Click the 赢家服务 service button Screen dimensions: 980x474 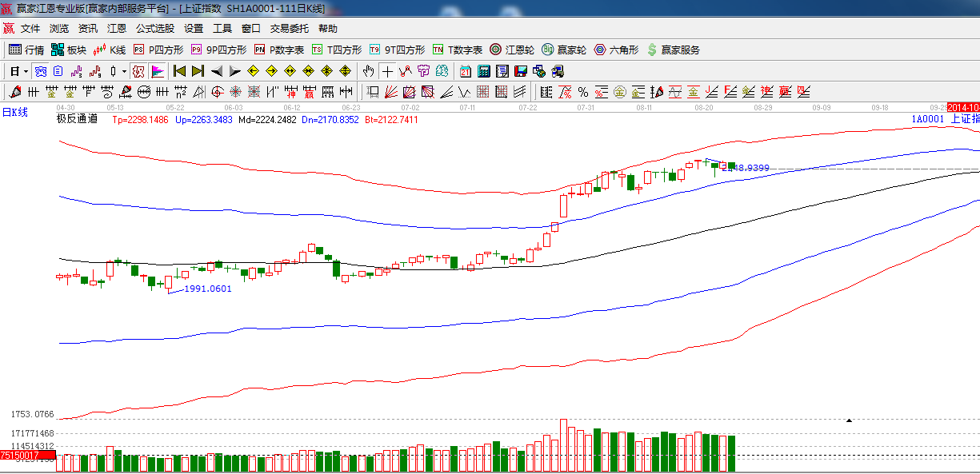[673, 50]
